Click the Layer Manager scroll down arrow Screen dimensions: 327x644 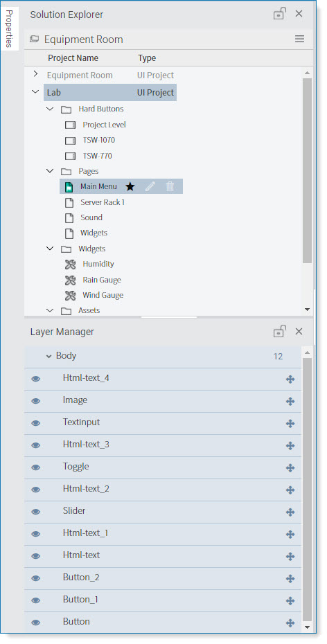(x=307, y=627)
